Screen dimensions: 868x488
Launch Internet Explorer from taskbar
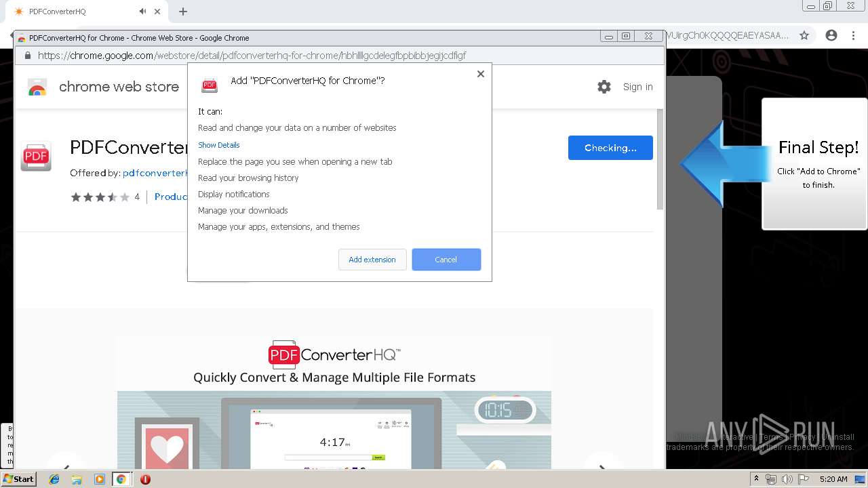tap(54, 479)
